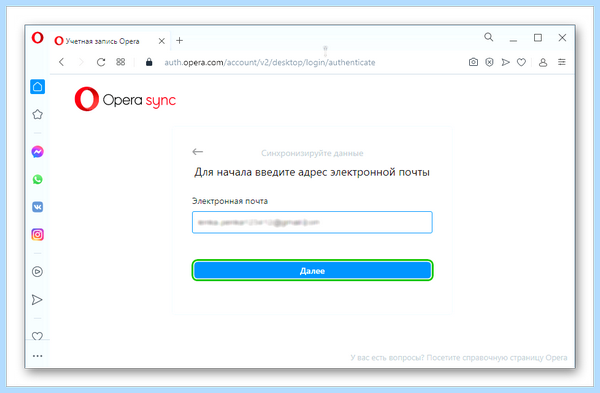The width and height of the screenshot is (600, 393).
Task: Open sidebar heart bookmarks icon
Action: click(37, 336)
